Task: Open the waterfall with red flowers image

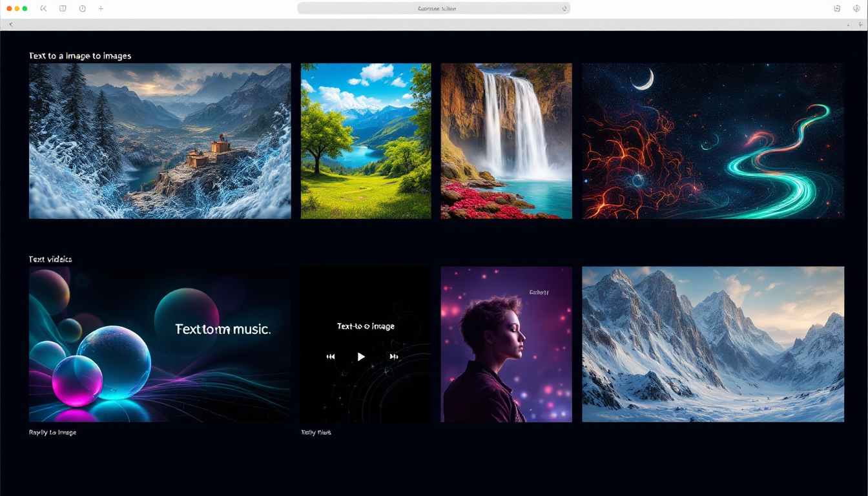Action: (506, 141)
